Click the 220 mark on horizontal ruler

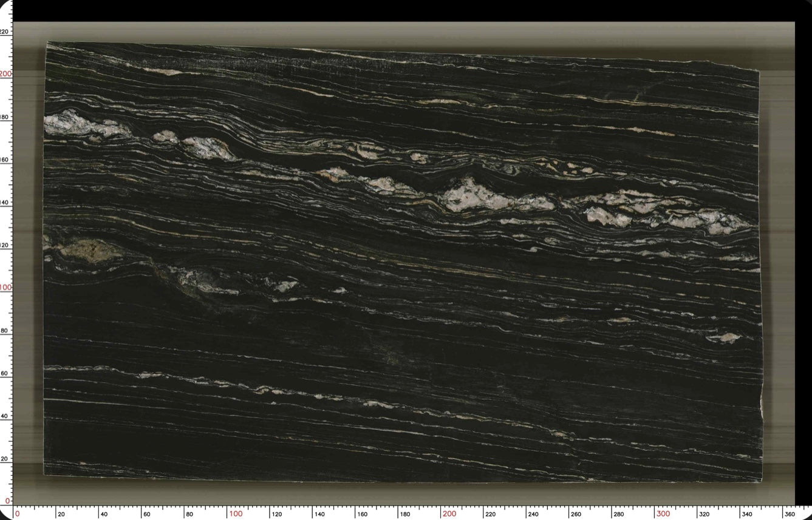coord(490,515)
